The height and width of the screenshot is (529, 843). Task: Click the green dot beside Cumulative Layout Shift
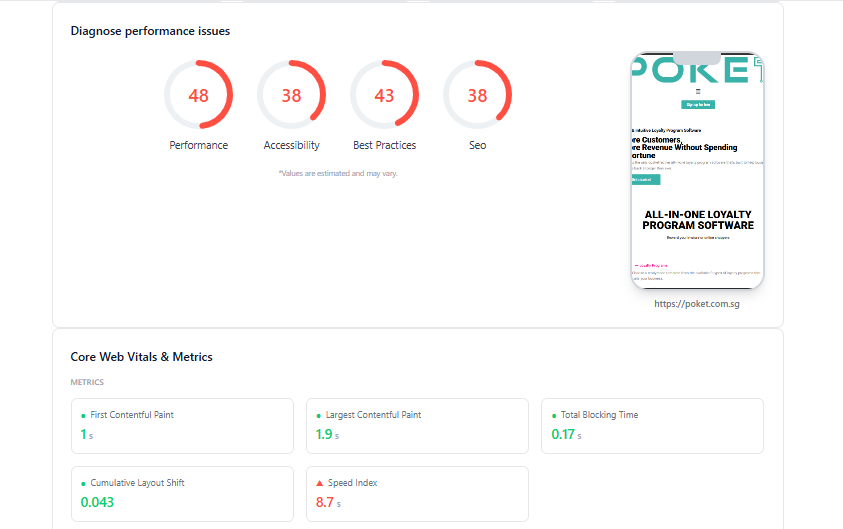click(83, 484)
